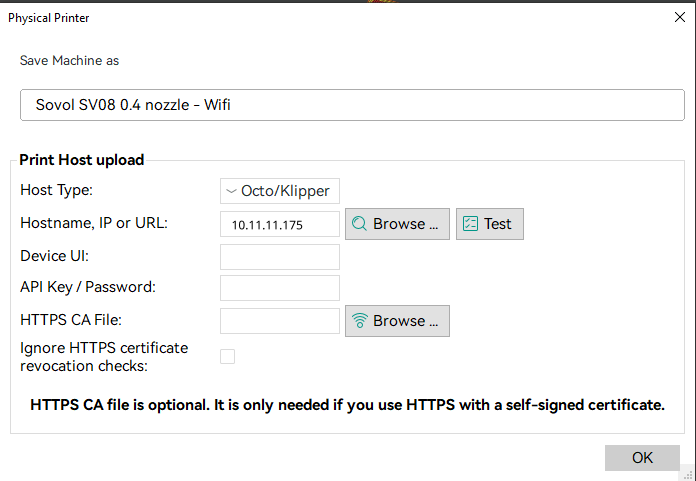Image resolution: width=696 pixels, height=481 pixels.
Task: Click the magnifier icon beside the hostname field
Action: tap(360, 224)
